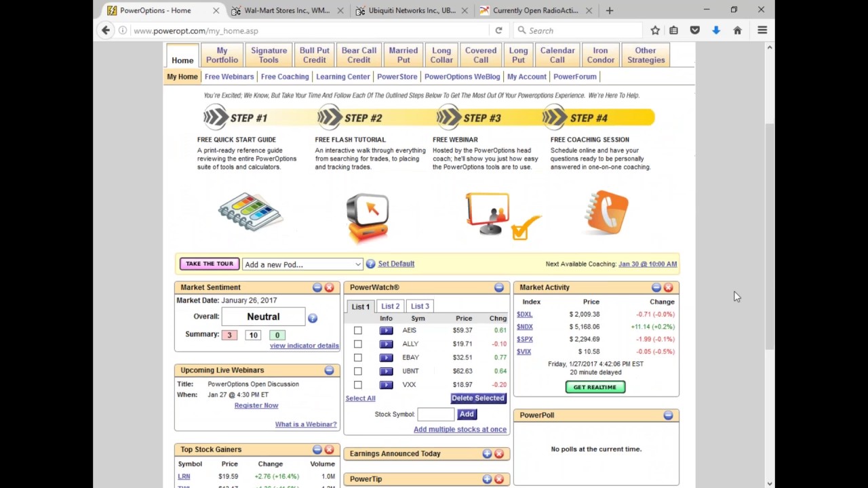Click the help icon beside Set Default
The image size is (868, 488).
click(x=370, y=264)
